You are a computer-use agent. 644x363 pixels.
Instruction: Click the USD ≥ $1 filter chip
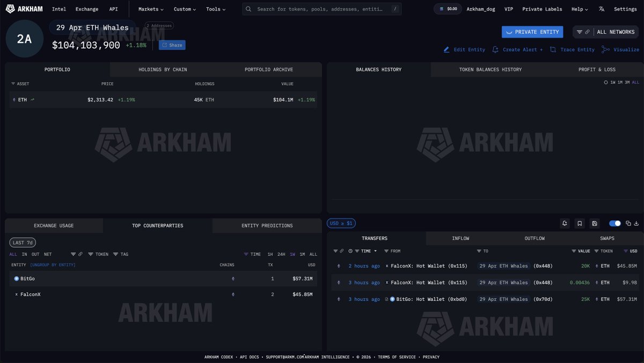pyautogui.click(x=341, y=223)
